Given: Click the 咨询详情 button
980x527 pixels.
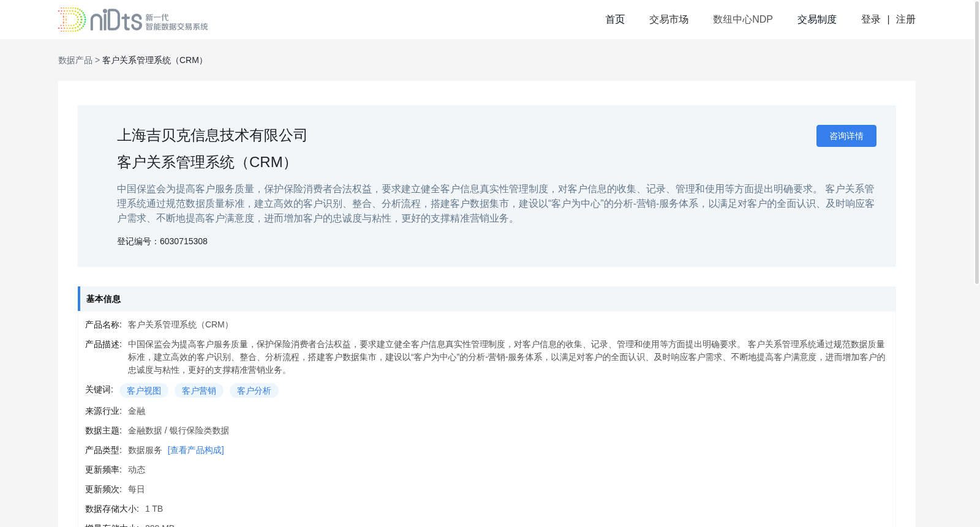Looking at the screenshot, I should coord(846,136).
